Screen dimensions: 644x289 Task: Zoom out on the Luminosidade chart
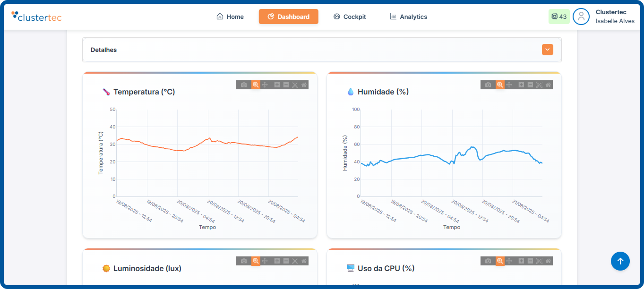point(286,261)
